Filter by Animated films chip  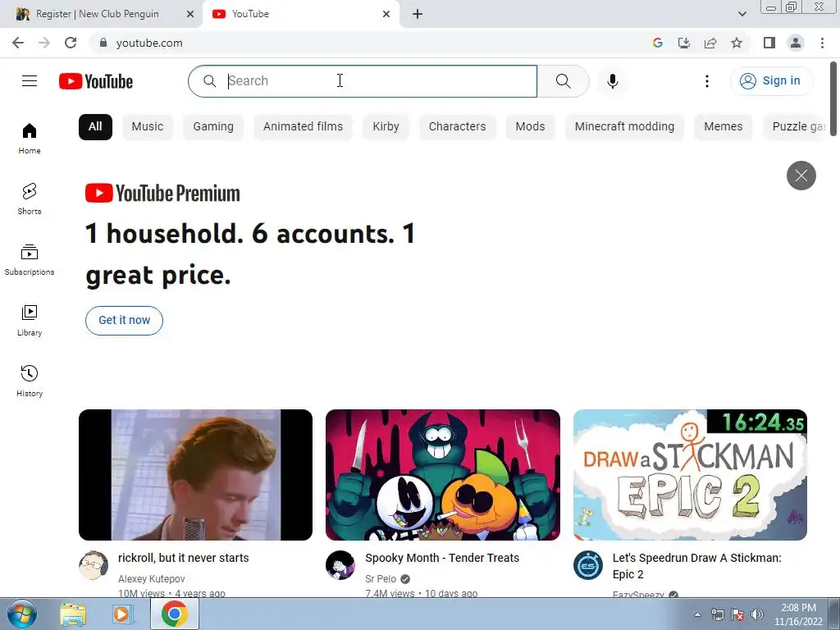(303, 127)
